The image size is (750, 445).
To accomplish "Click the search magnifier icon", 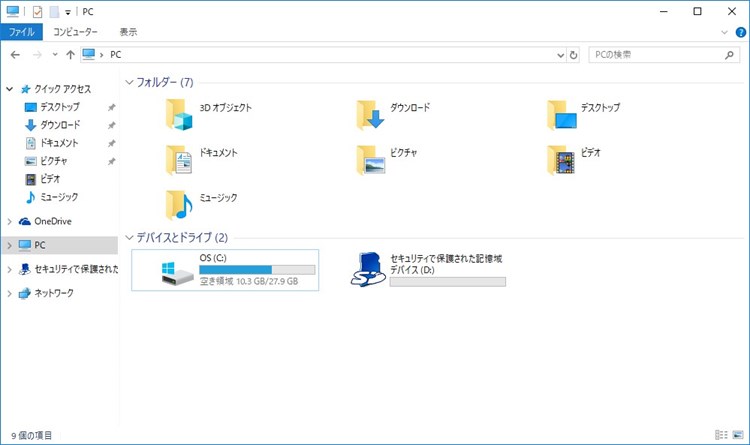I will (729, 55).
